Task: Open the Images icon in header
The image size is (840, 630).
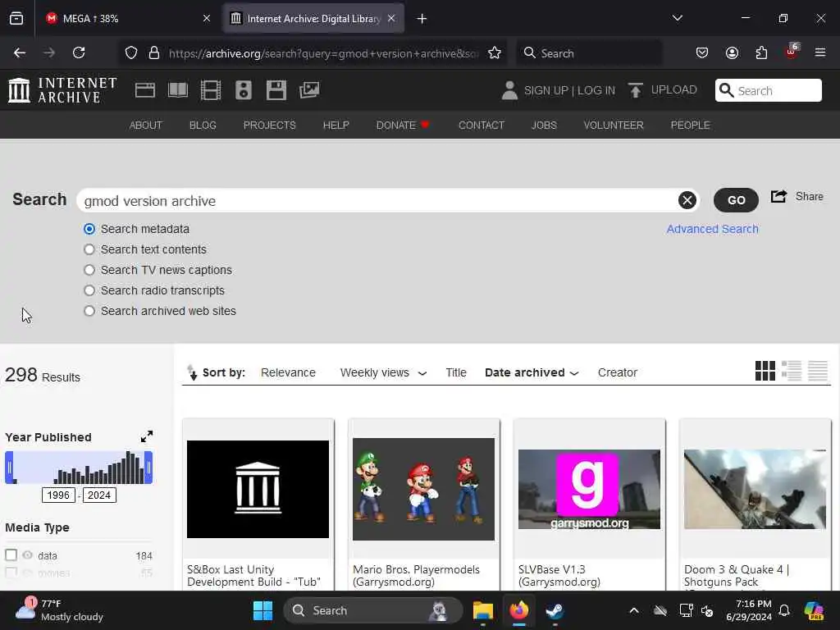Action: pos(309,90)
